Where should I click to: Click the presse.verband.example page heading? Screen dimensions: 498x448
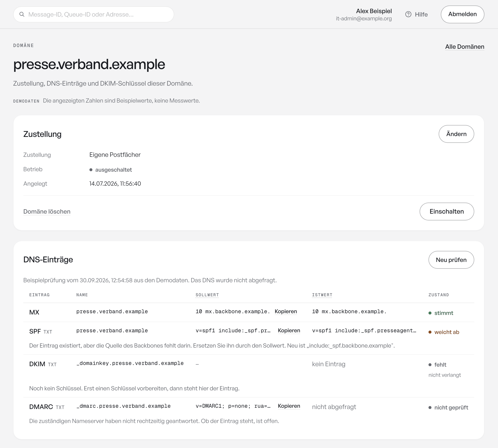tap(89, 64)
